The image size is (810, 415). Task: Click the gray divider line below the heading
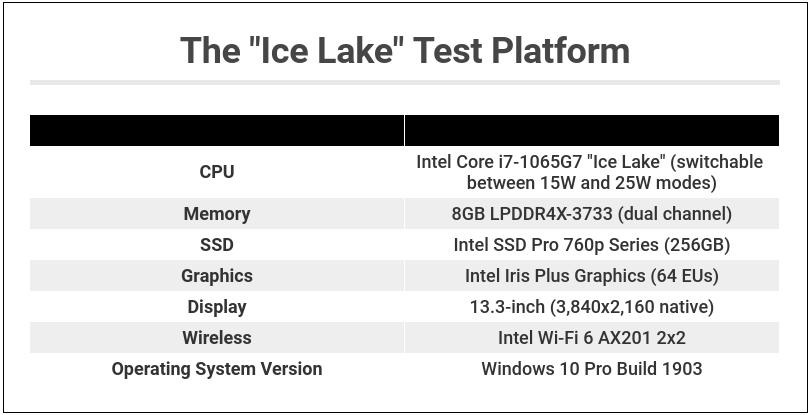coord(404,82)
